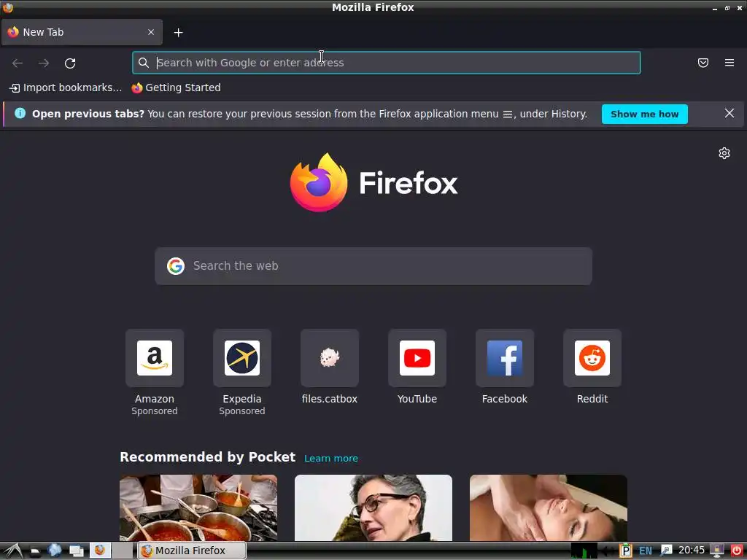Click the Pocket Learn more link
Image resolution: width=747 pixels, height=560 pixels.
pos(331,458)
